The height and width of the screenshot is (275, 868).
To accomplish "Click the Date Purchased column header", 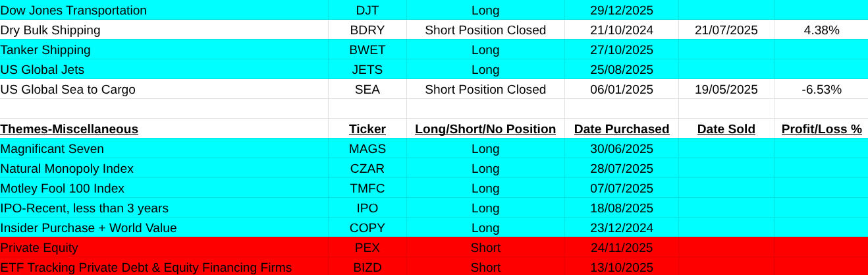I will click(x=622, y=129).
